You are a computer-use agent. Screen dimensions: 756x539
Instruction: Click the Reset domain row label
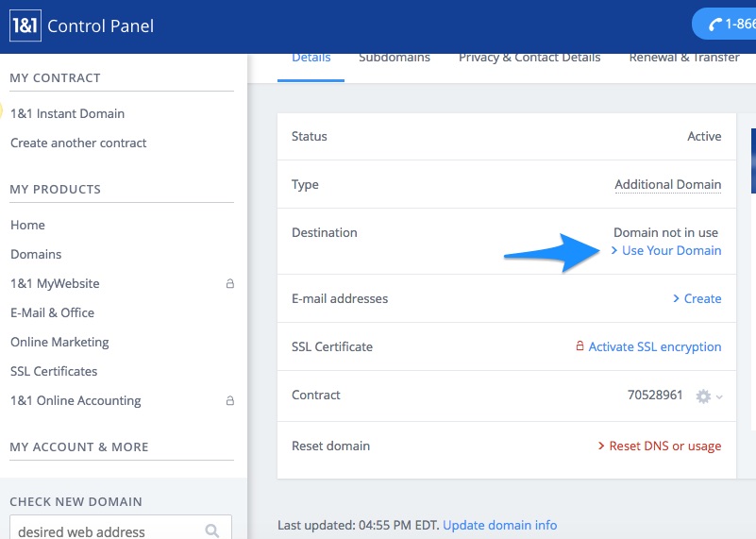click(x=330, y=446)
